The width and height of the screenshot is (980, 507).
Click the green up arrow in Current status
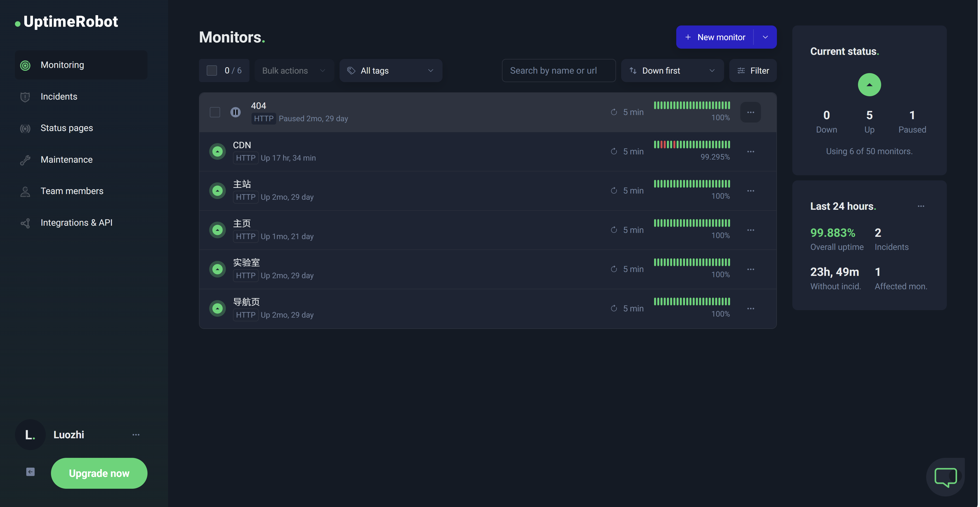[x=869, y=85]
